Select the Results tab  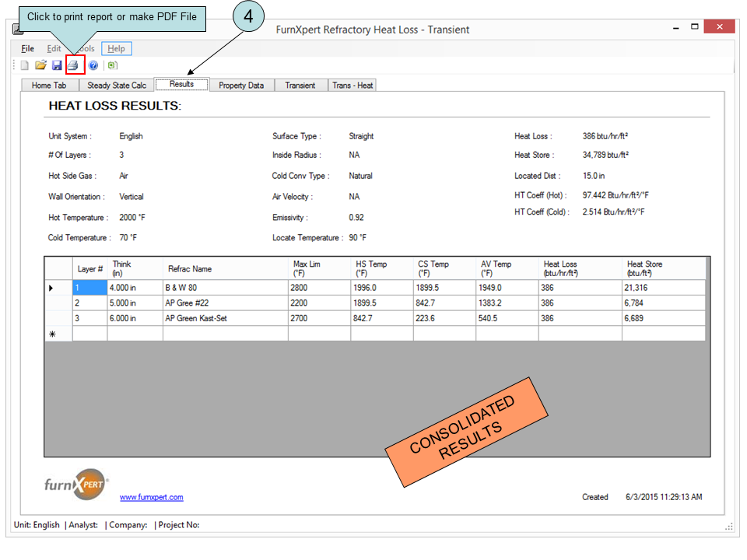181,84
